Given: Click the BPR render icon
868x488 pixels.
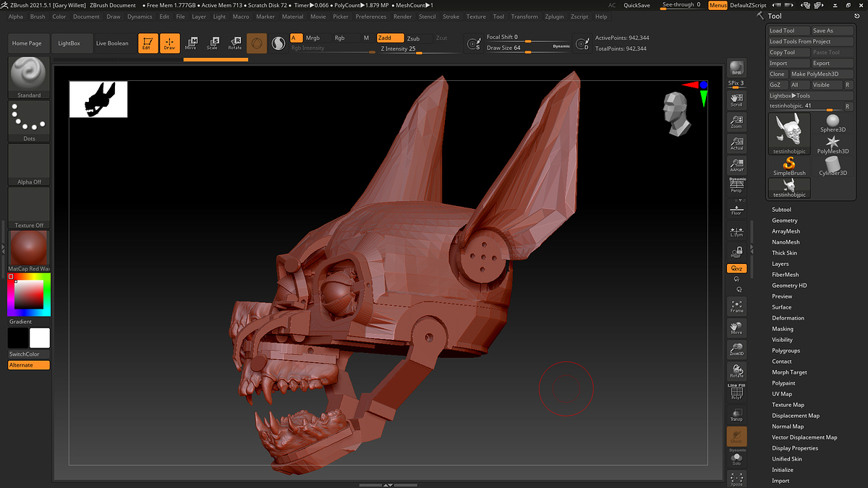Looking at the screenshot, I should [x=736, y=69].
